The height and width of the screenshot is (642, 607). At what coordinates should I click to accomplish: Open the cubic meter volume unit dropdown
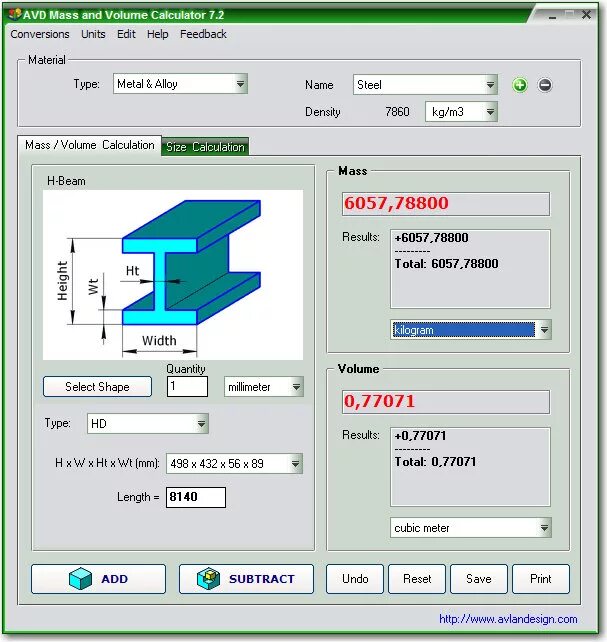tap(471, 528)
